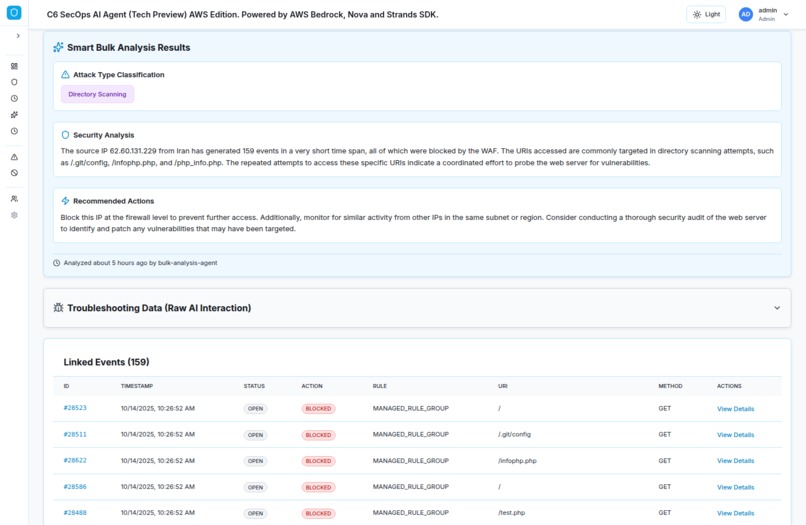Open the settings gear icon in the sidebar
Viewport: 806px width, 525px height.
(14, 215)
